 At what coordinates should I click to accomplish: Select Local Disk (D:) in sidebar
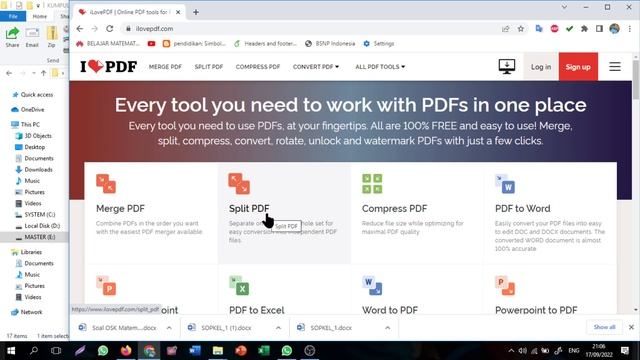pyautogui.click(x=38, y=226)
